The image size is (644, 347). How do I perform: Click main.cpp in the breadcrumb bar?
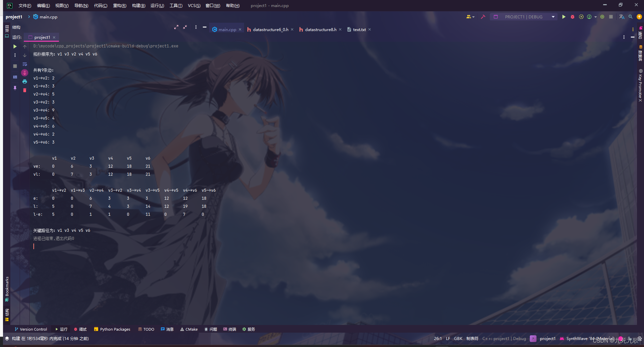(x=45, y=17)
